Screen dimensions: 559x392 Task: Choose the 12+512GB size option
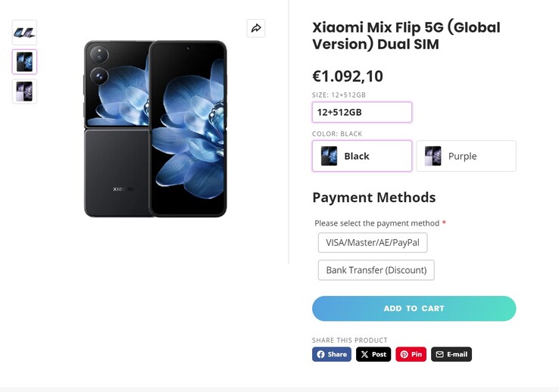362,112
